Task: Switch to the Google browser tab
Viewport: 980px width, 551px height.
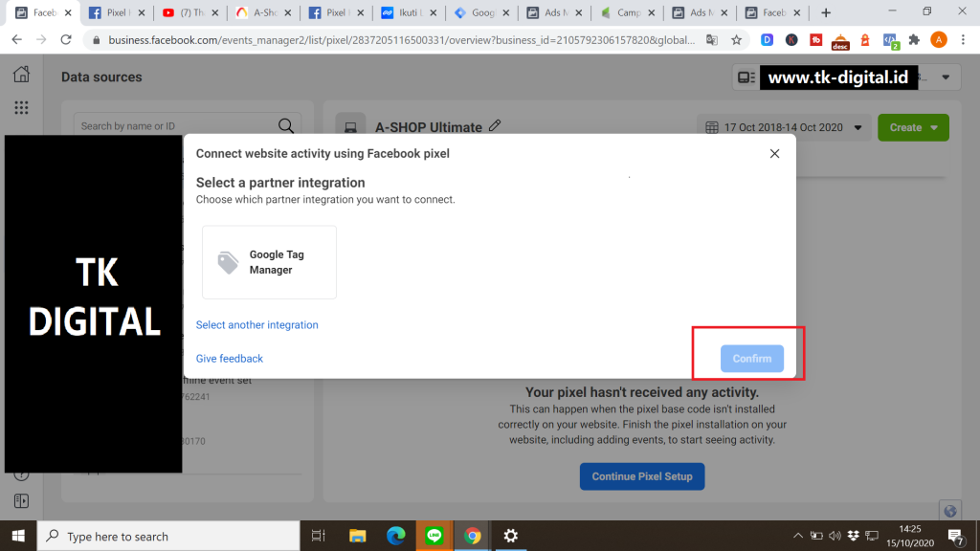Action: [x=480, y=13]
